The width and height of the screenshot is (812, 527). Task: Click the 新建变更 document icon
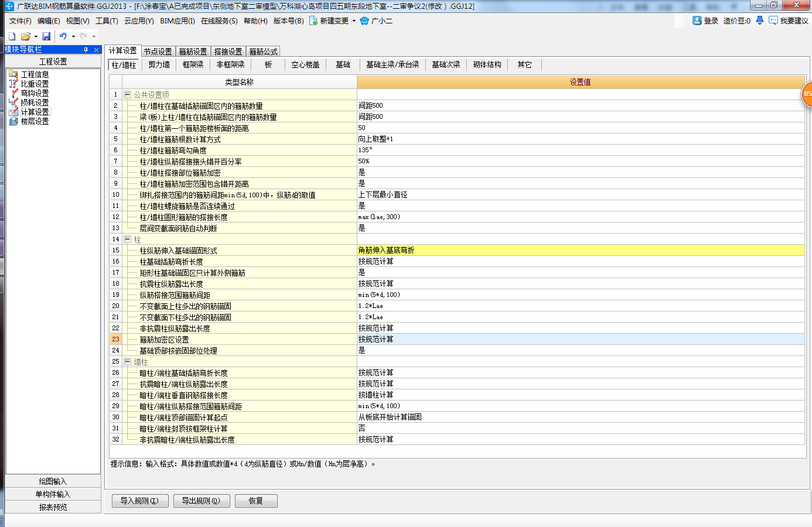(x=313, y=20)
